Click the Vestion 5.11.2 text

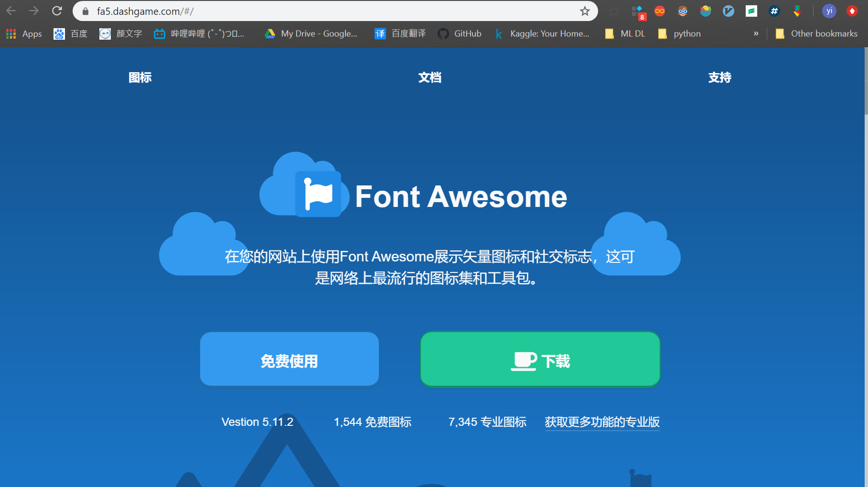[257, 422]
